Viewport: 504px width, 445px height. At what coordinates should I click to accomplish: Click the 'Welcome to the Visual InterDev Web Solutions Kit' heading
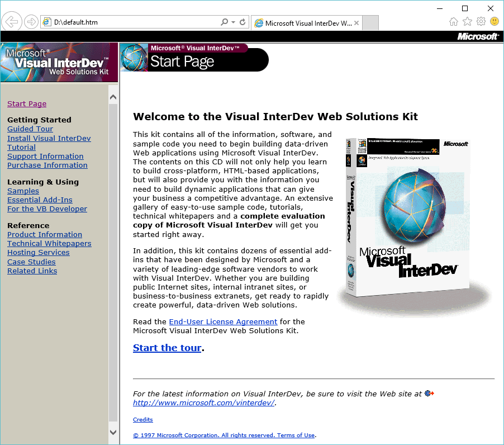(275, 116)
